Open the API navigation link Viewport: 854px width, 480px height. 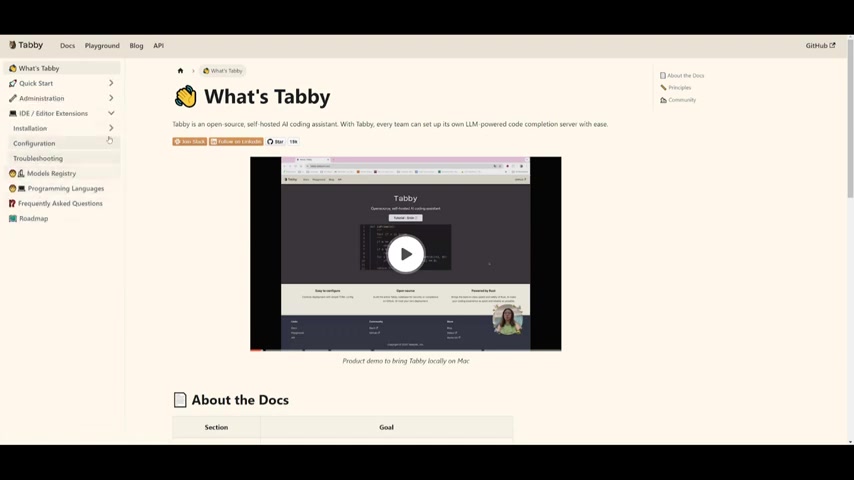pyautogui.click(x=158, y=46)
